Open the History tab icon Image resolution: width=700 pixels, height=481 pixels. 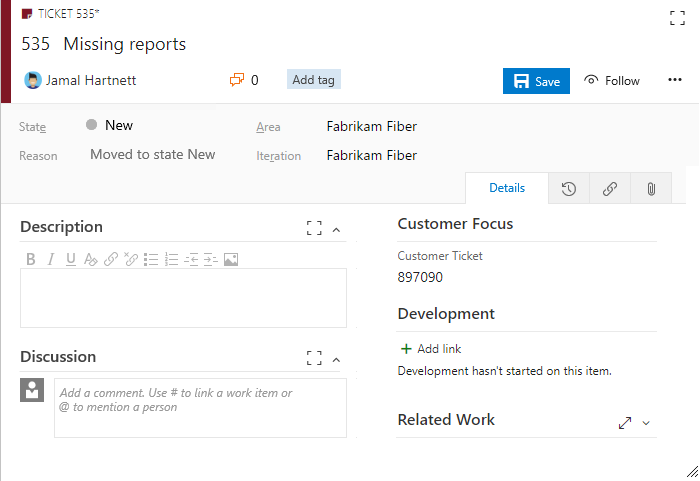568,188
